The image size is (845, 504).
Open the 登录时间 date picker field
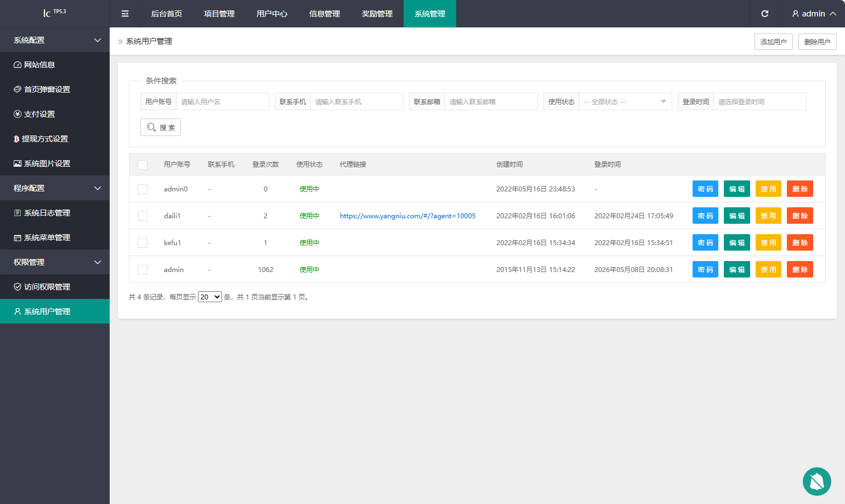(759, 101)
